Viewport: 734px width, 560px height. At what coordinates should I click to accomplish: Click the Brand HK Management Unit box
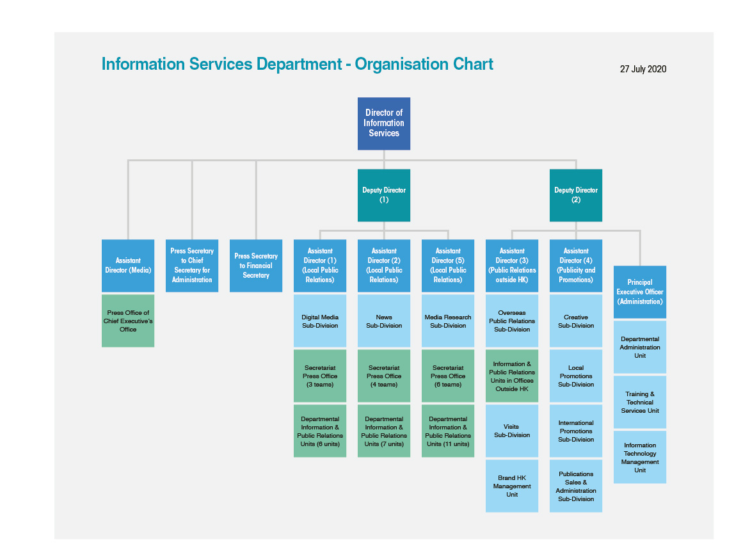511,485
